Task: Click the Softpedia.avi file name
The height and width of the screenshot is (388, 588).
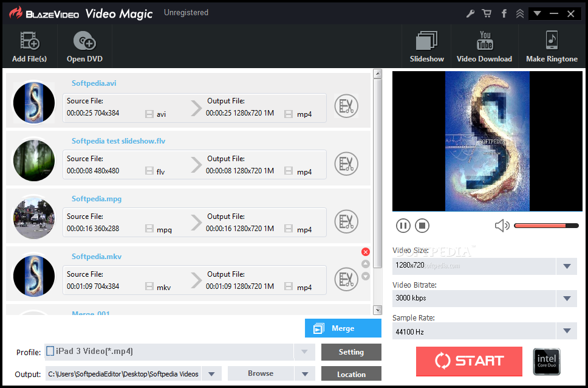Action: [x=94, y=83]
